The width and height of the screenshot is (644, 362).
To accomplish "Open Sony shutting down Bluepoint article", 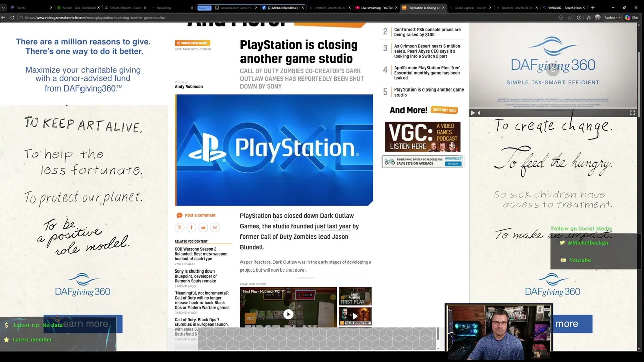I will click(x=196, y=276).
